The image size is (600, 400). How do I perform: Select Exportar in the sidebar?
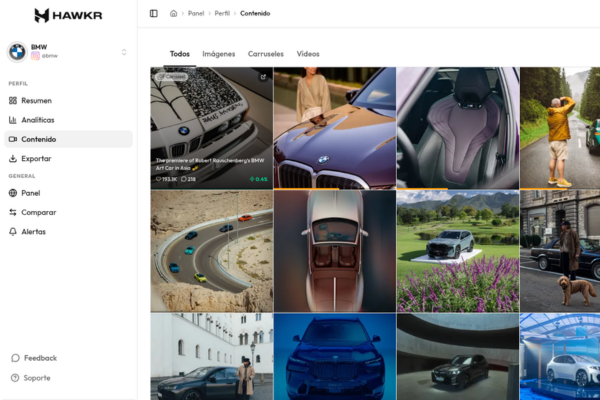coord(36,158)
